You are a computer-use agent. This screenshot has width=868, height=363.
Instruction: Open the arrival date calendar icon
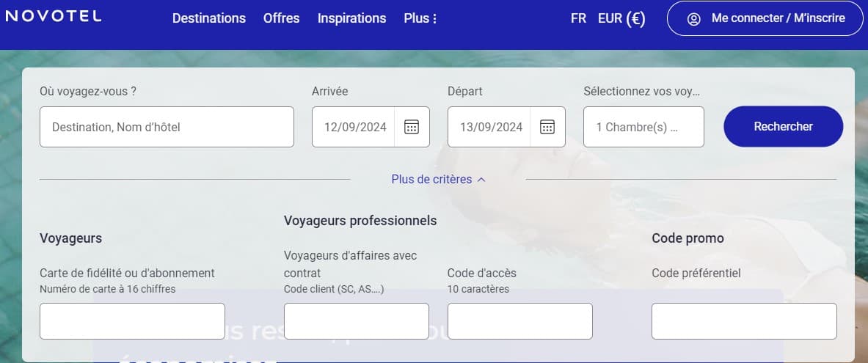pos(412,127)
